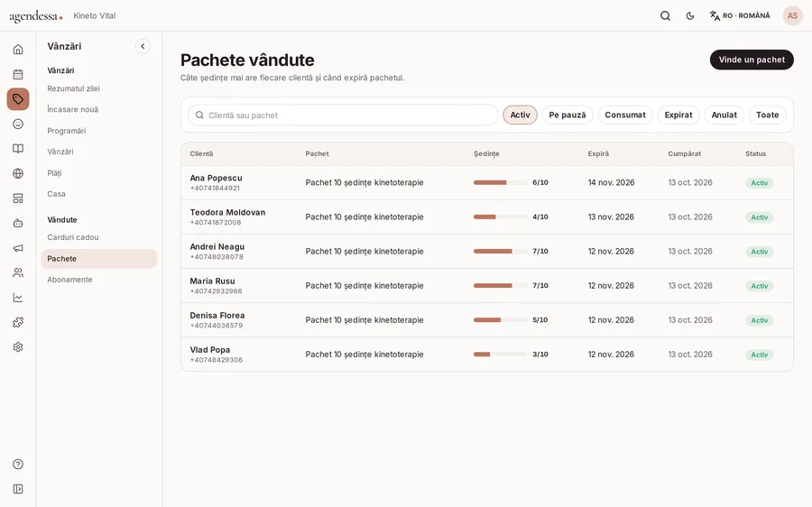
Task: Click 14 nov. 2026 expiry date
Action: [611, 183]
